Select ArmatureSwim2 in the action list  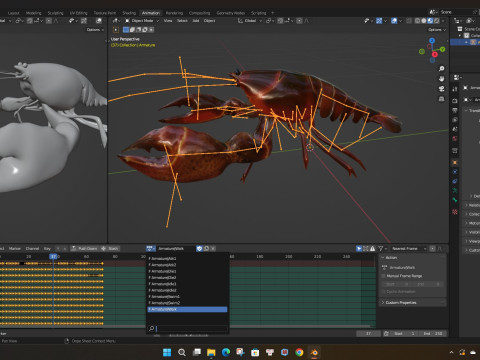point(187,303)
